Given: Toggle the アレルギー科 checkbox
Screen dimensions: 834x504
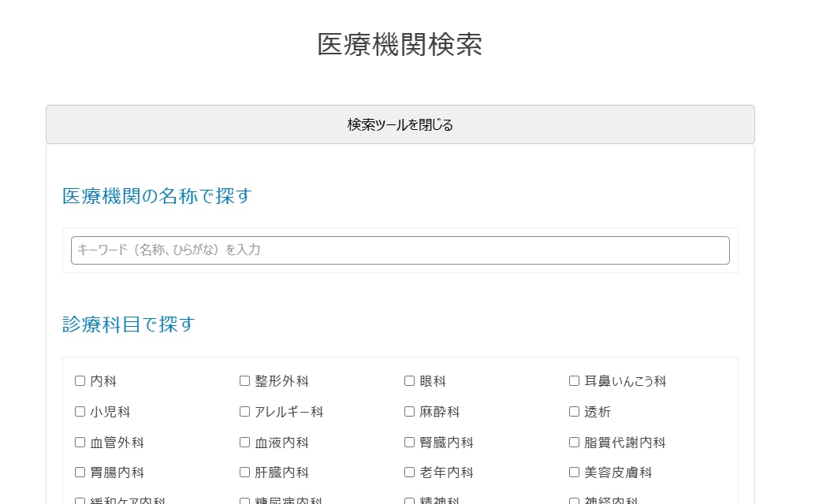Looking at the screenshot, I should (244, 412).
